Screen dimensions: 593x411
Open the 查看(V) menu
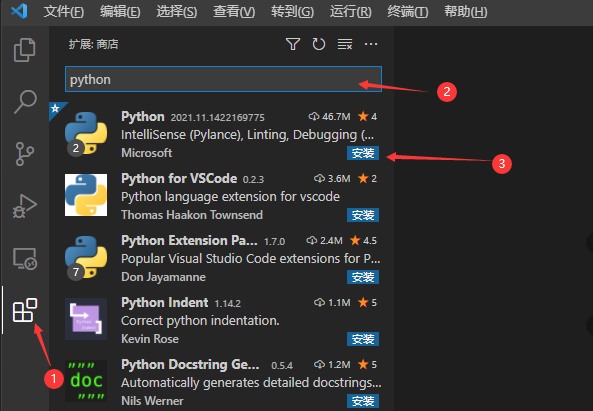pyautogui.click(x=234, y=12)
